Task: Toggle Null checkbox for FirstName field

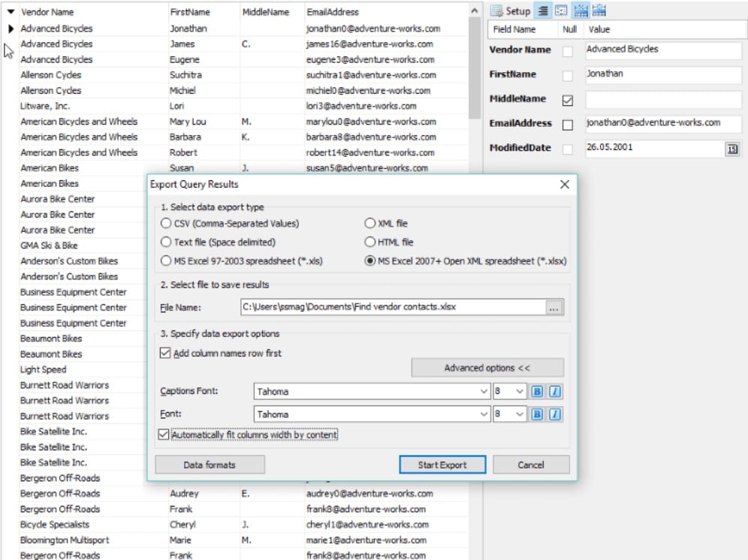Action: [568, 75]
